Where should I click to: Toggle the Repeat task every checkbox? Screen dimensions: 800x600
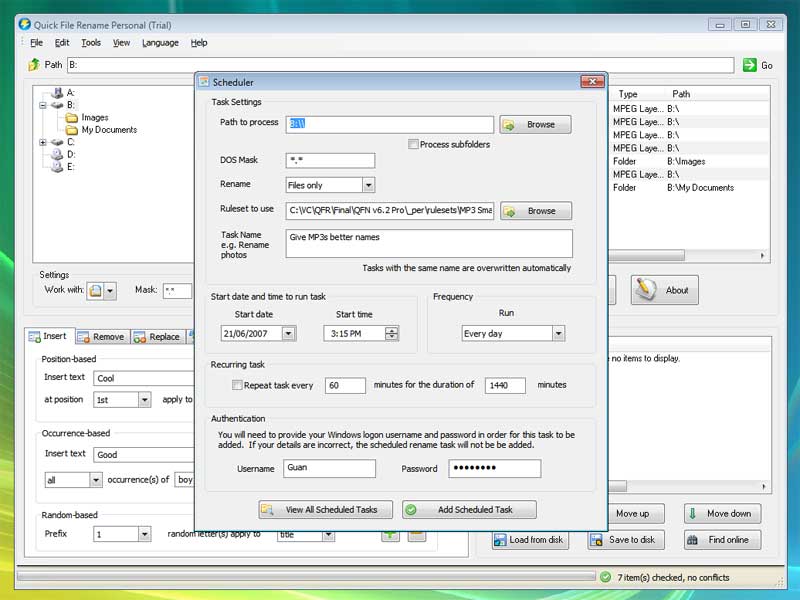pyautogui.click(x=237, y=385)
